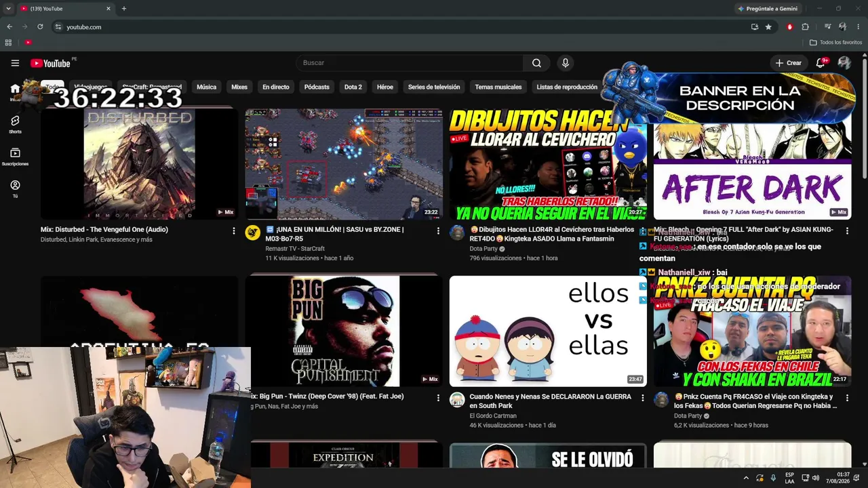
Task: Install YouTube app icon in address bar
Action: pos(755,27)
